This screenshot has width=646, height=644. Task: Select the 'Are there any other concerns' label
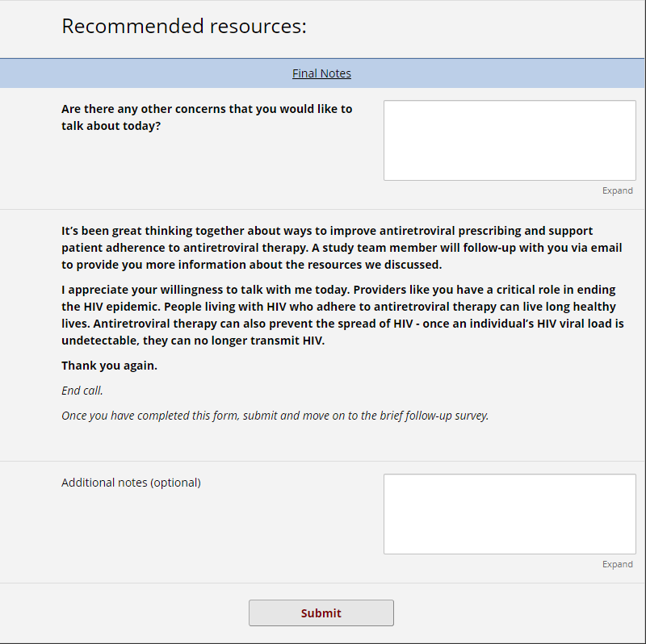click(207, 109)
